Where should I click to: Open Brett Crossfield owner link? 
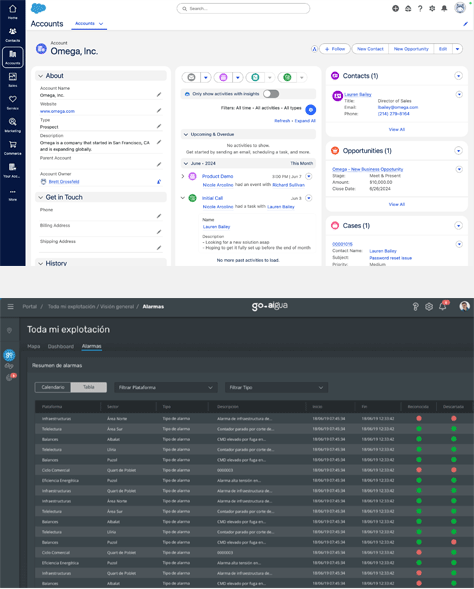tap(64, 182)
